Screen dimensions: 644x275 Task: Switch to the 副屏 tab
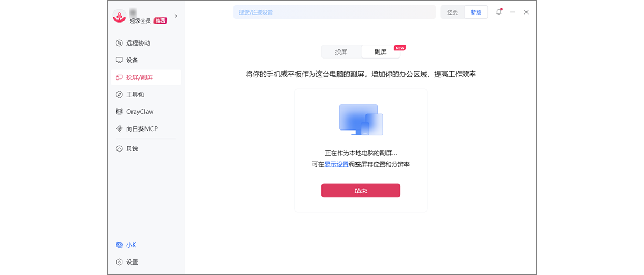pos(380,52)
